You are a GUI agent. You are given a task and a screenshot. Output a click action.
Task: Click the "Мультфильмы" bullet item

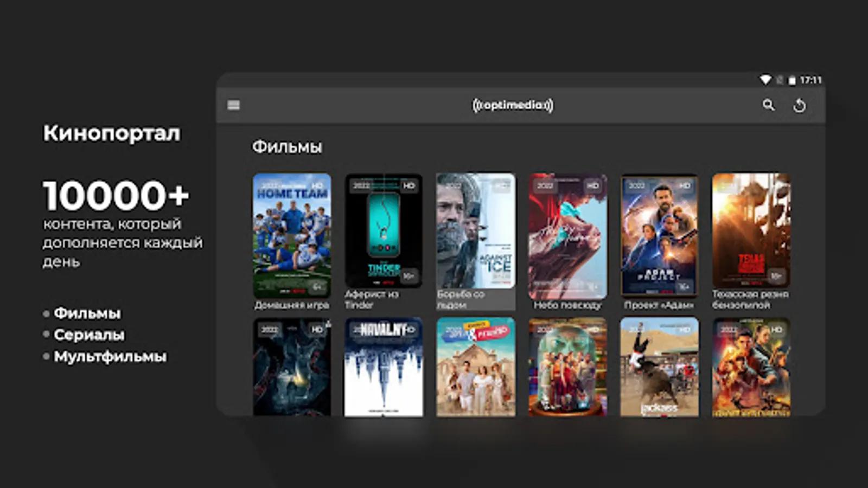[x=110, y=357]
